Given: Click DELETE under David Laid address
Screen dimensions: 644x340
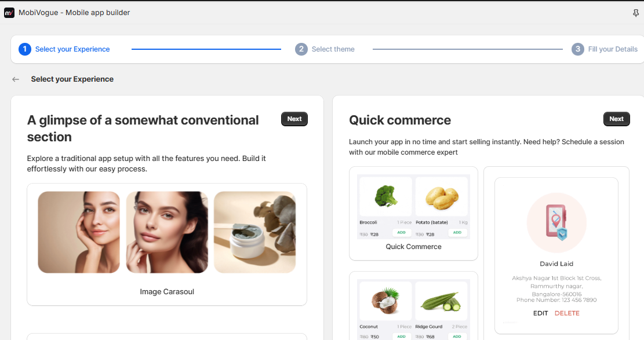Looking at the screenshot, I should [x=567, y=313].
